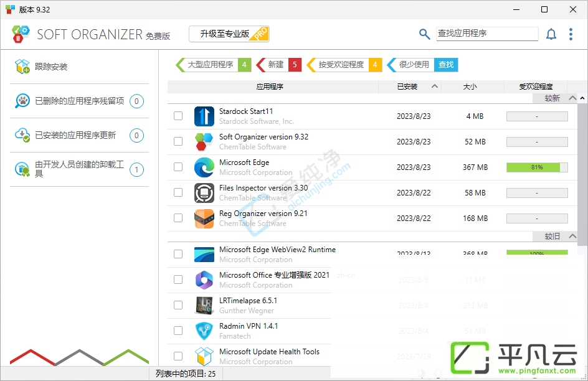
Task: Click the Soft Organizer 9.32 app icon
Action: coord(204,141)
